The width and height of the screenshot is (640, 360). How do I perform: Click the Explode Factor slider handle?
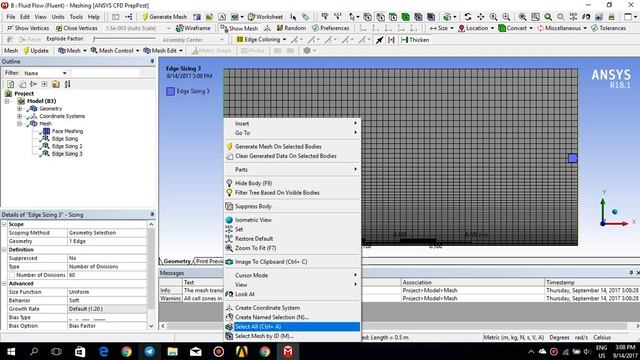[x=94, y=39]
